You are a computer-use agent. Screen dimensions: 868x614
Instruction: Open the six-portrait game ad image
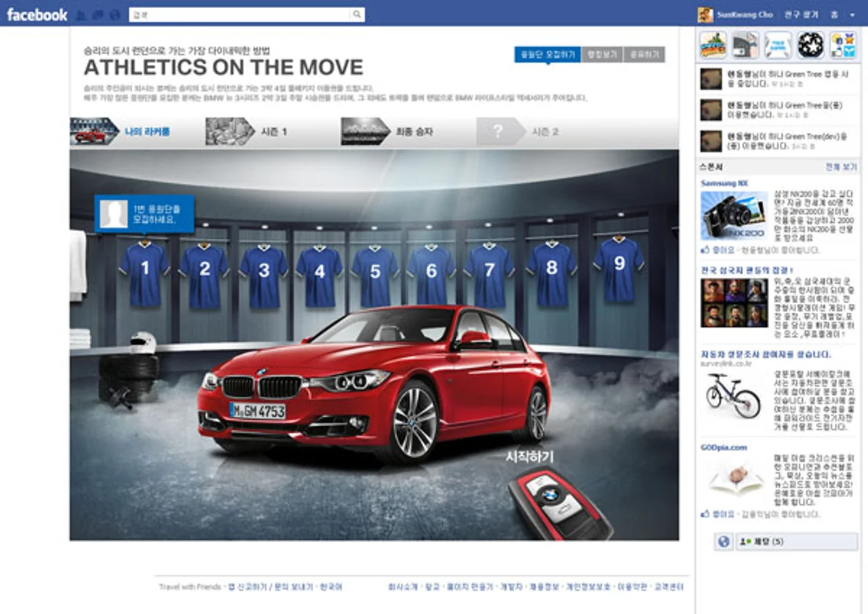[x=734, y=303]
